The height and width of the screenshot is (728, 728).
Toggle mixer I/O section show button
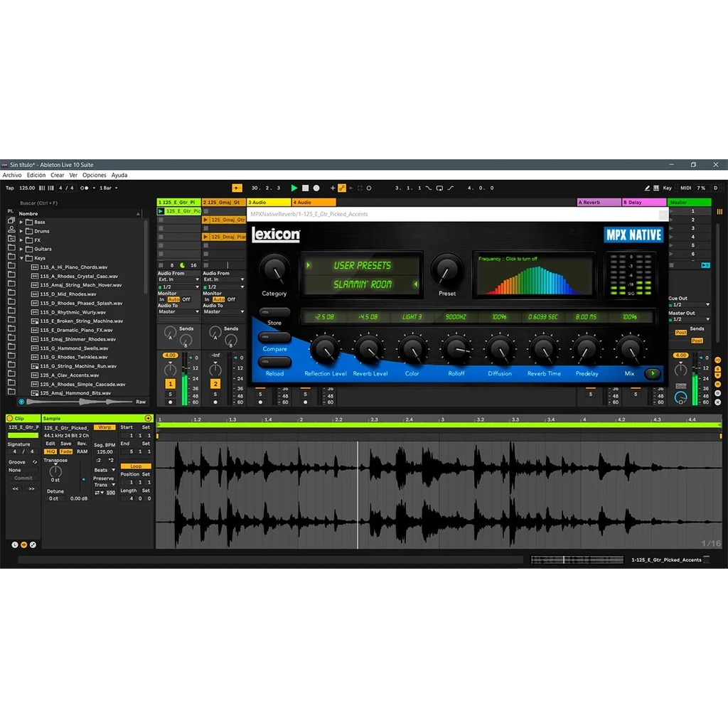pos(718,360)
